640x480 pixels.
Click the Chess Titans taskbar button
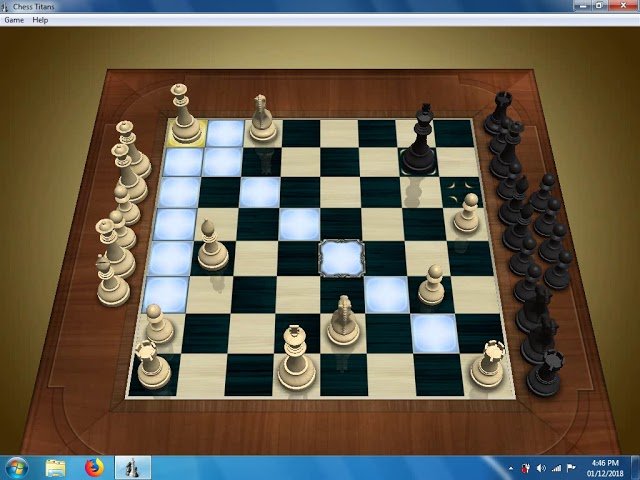tap(133, 468)
